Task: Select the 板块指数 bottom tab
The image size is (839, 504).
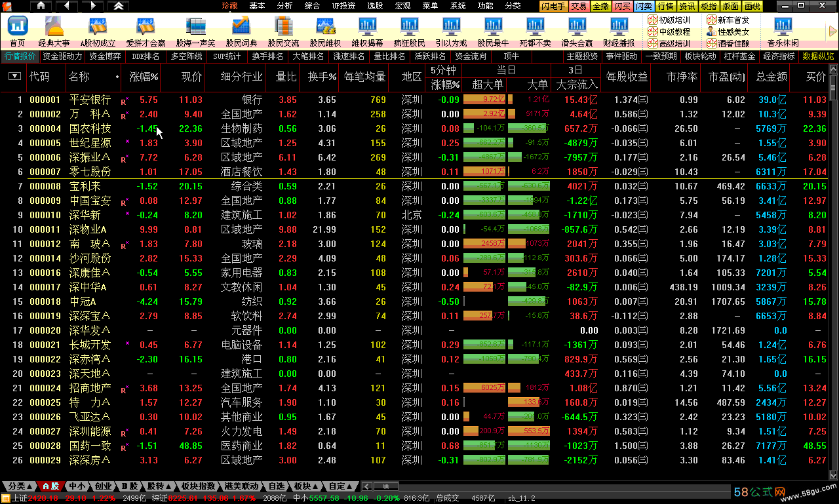Action: (198, 486)
